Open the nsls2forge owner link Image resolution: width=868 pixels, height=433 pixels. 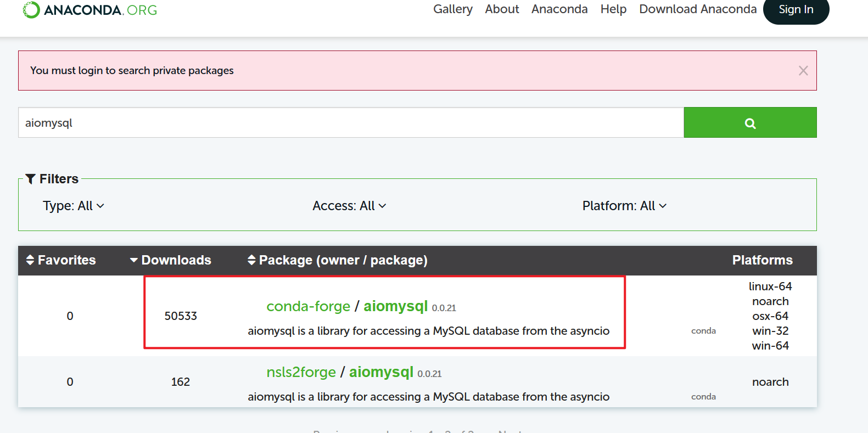click(x=301, y=372)
